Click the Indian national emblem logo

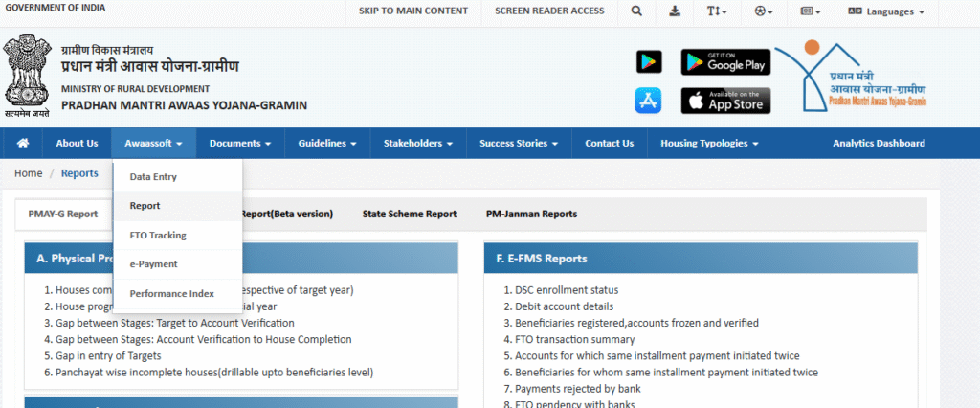pos(26,77)
